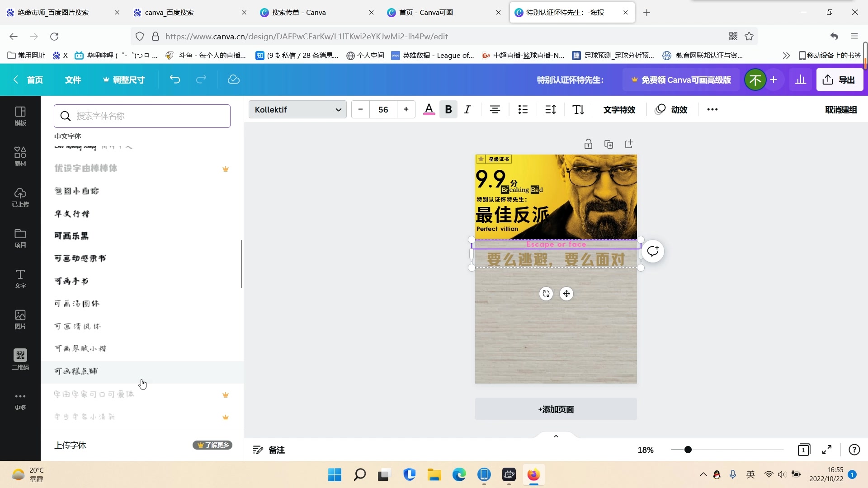Click 免费领 Canva可画高级版 button
This screenshot has width=868, height=488.
coord(681,80)
